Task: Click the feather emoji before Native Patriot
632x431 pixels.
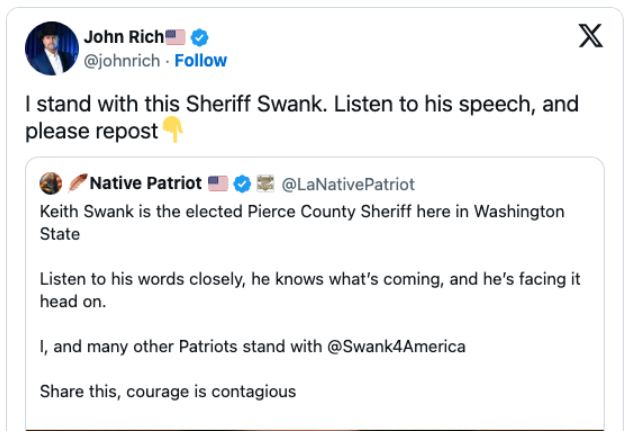Action: tap(78, 184)
